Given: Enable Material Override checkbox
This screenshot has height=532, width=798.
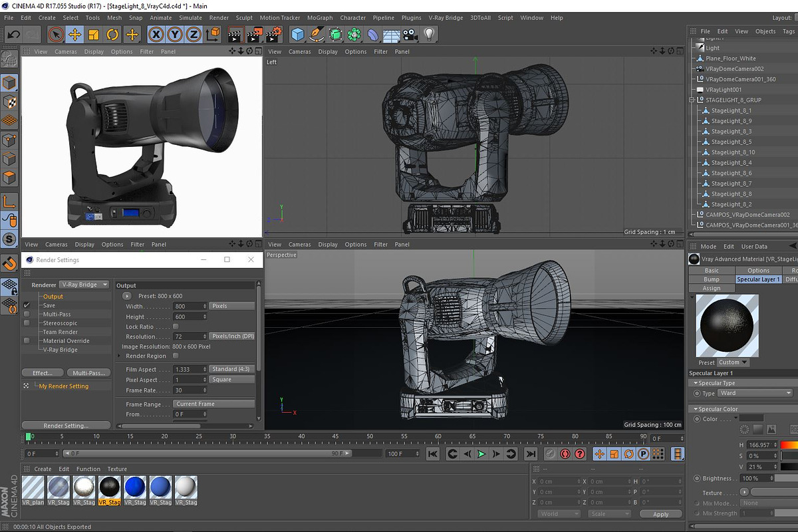Looking at the screenshot, I should click(x=27, y=340).
